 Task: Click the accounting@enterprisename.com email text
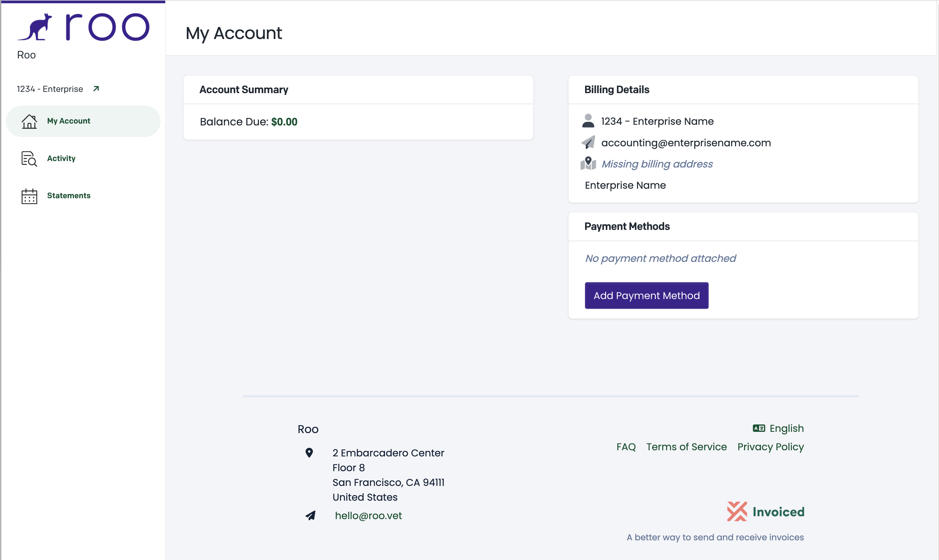[686, 143]
